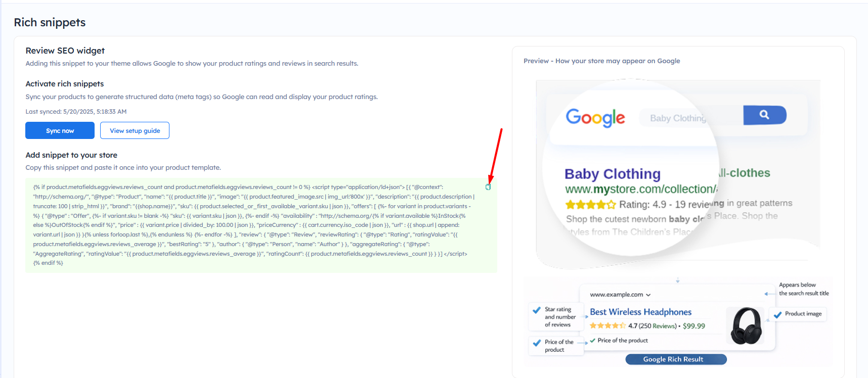Click the green checkmark before Price of the product
This screenshot has width=868, height=378.
click(x=593, y=341)
